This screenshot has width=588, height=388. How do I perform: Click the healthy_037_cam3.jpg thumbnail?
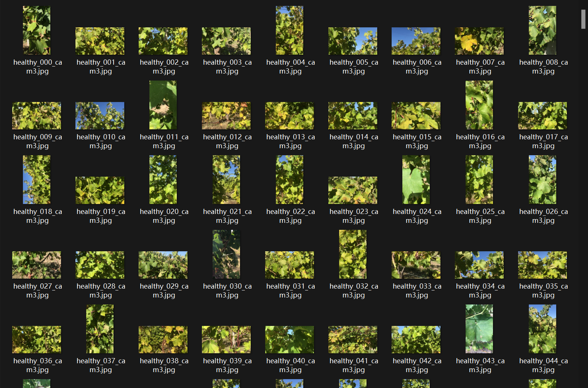(100, 329)
